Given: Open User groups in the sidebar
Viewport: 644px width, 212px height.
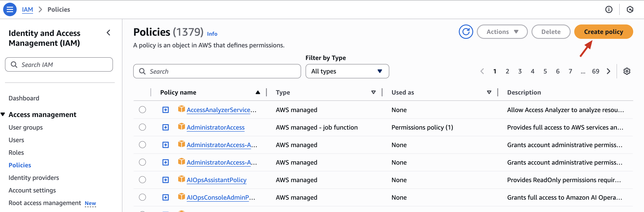Looking at the screenshot, I should point(25,128).
